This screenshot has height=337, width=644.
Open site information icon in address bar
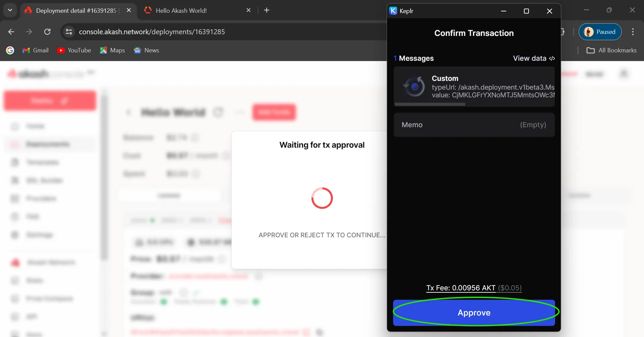click(69, 32)
